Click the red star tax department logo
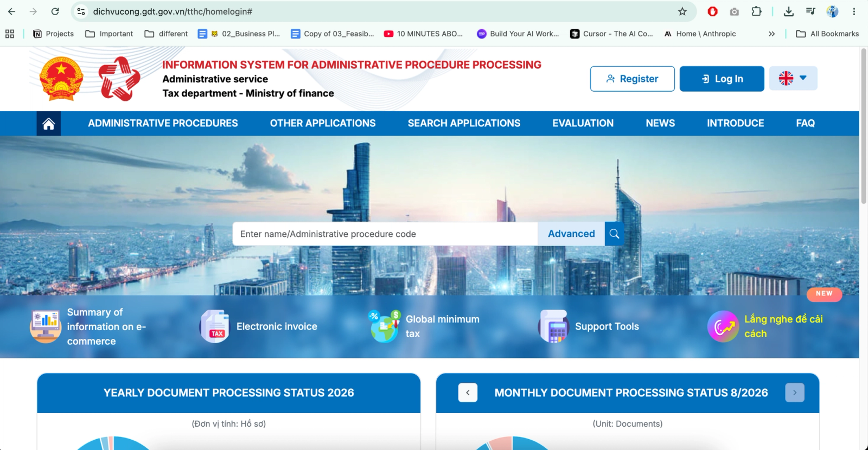The image size is (868, 450). tap(119, 79)
